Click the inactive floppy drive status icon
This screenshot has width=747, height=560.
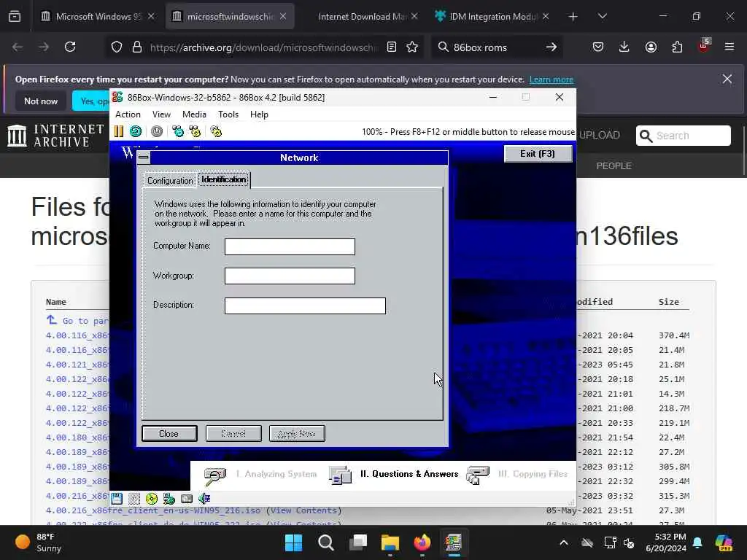(x=134, y=499)
